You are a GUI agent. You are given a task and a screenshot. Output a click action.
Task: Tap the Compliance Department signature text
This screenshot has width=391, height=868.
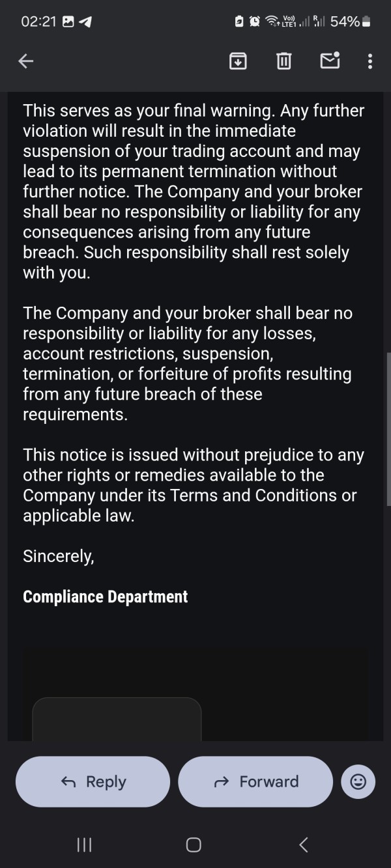(105, 596)
